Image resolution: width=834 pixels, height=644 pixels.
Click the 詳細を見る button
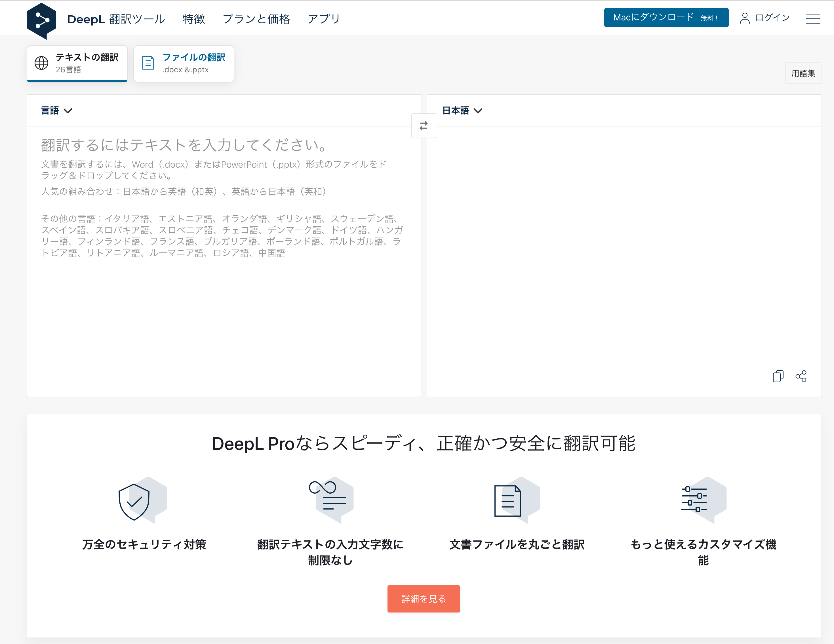pyautogui.click(x=424, y=599)
